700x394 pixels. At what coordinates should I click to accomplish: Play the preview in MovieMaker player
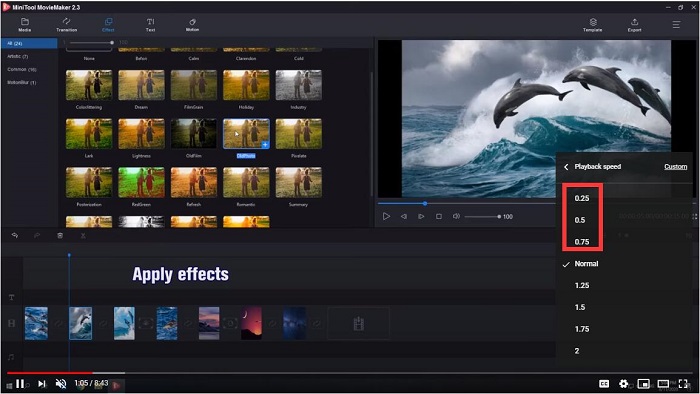[386, 216]
